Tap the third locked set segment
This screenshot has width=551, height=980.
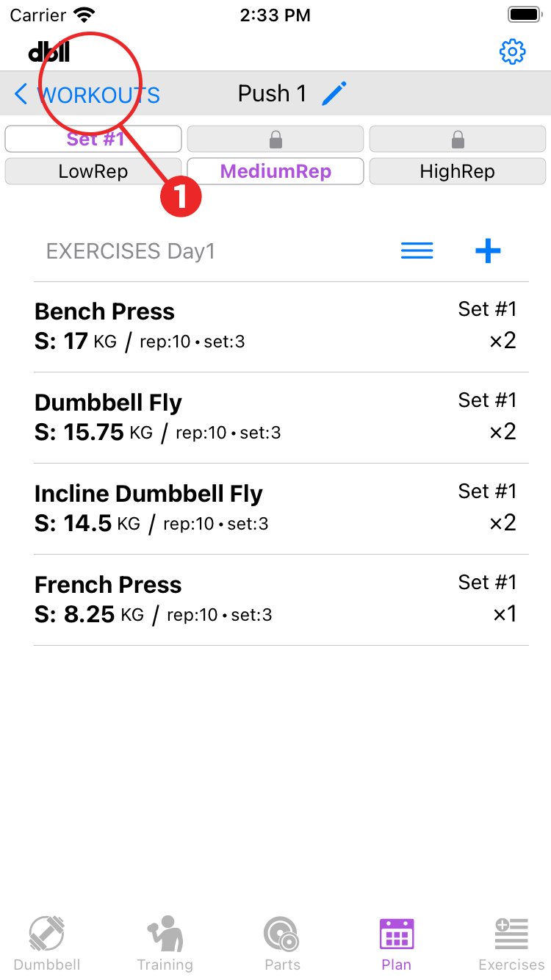pos(458,139)
